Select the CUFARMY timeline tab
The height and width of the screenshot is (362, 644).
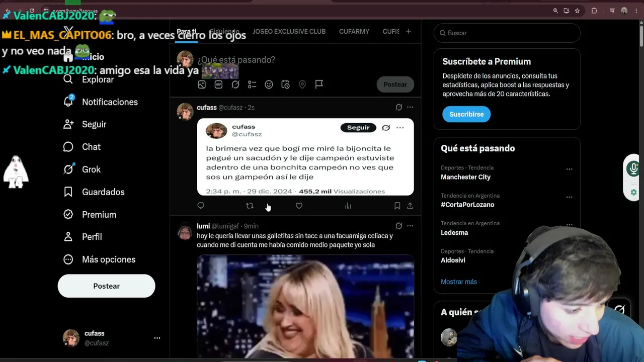(x=354, y=31)
